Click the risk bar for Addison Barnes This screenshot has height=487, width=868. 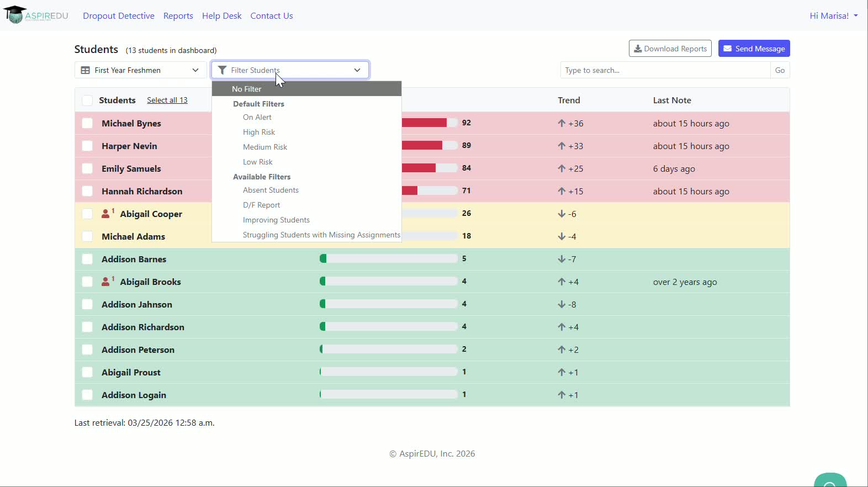pos(389,258)
